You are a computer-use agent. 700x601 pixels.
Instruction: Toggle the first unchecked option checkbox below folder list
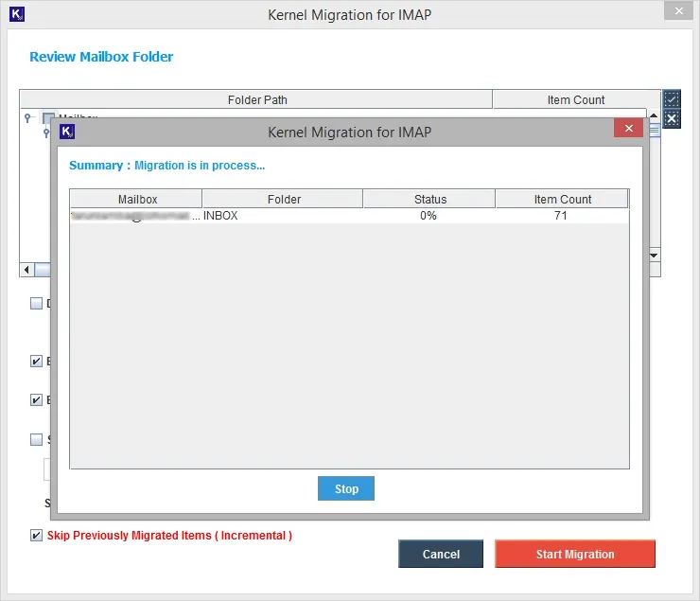36,303
